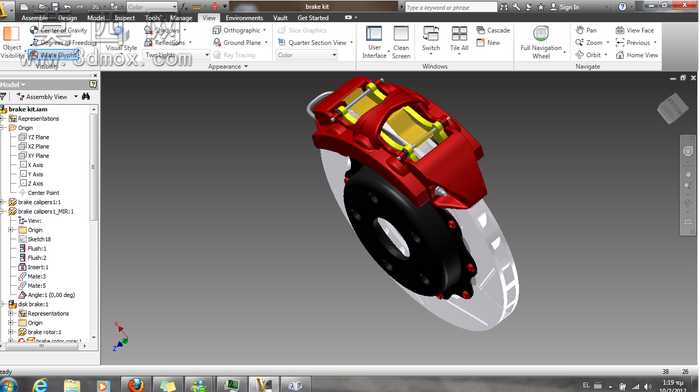The width and height of the screenshot is (700, 392).
Task: Open Internet Explorer from the taskbar
Action: pos(40,384)
